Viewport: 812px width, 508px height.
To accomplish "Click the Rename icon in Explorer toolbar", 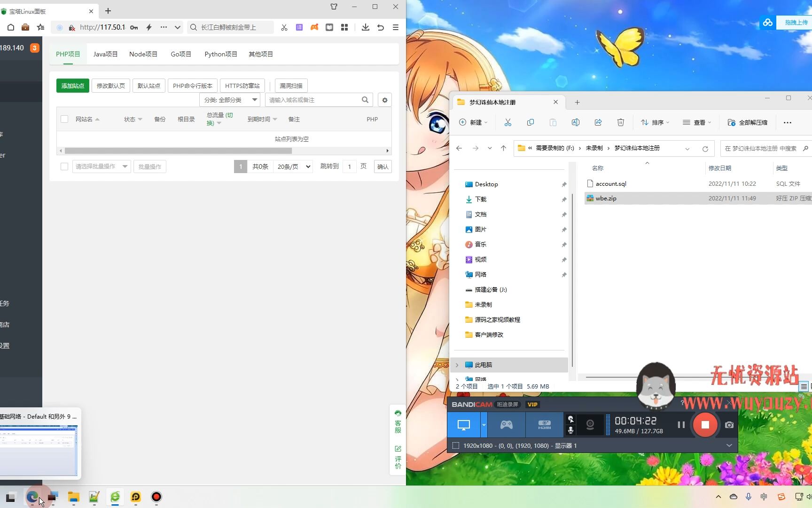I will coord(576,122).
